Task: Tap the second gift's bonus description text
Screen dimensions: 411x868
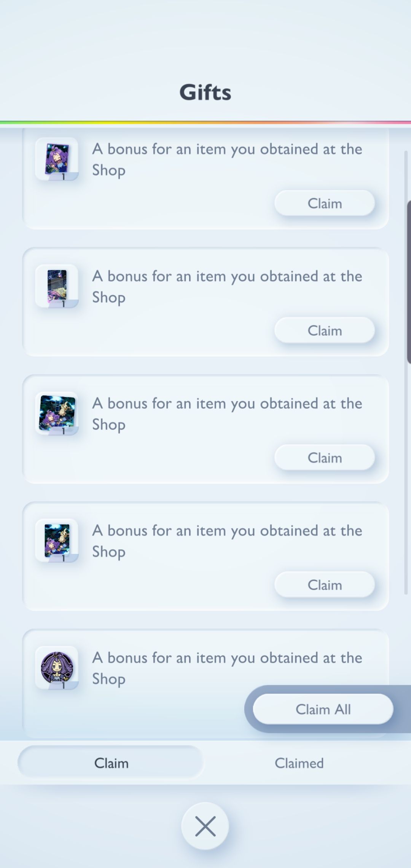Action: point(227,286)
